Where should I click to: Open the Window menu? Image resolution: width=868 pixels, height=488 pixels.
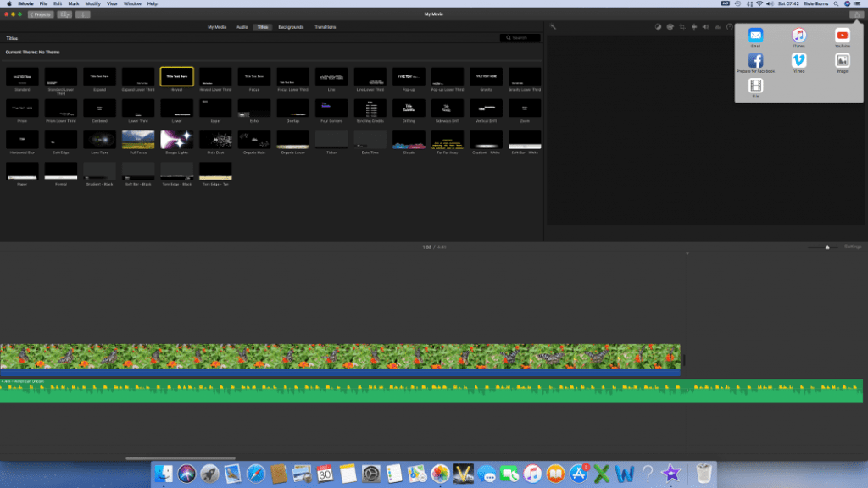point(132,3)
